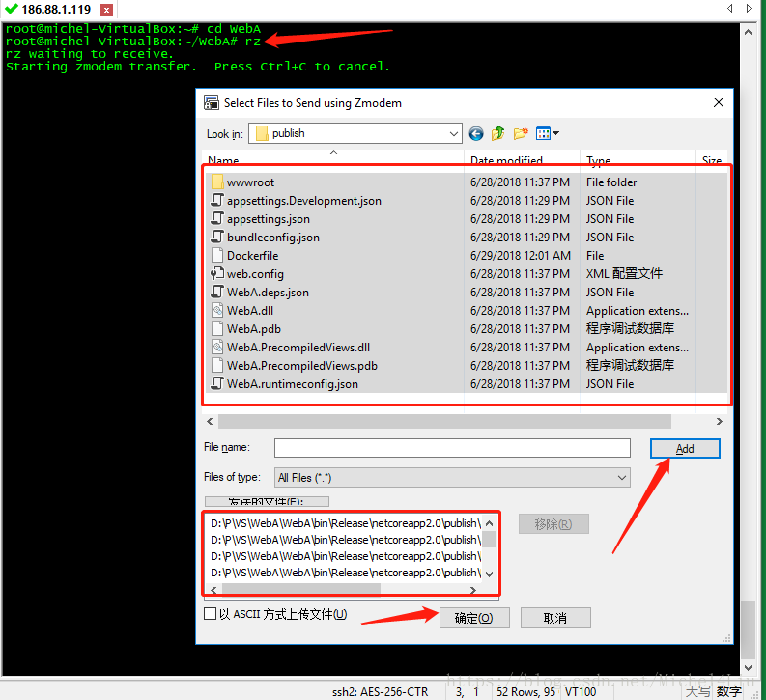
Task: Click the send list horizontal scrollbar thumb
Action: 301,590
